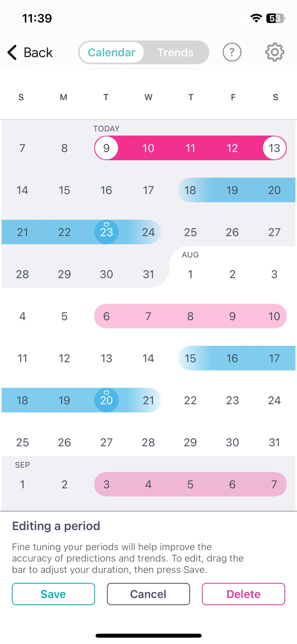Select August 1 on the calendar
Viewport: 297px width, 644px height.
click(190, 274)
